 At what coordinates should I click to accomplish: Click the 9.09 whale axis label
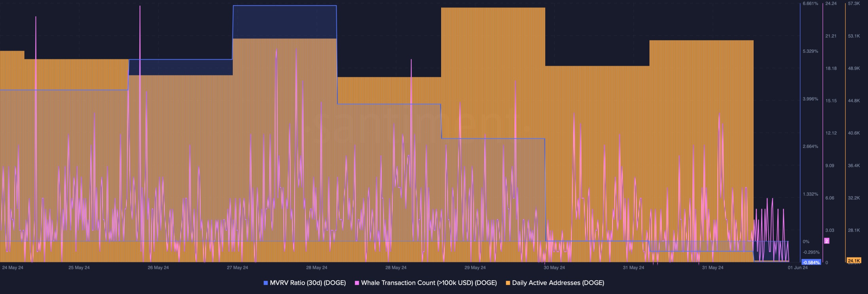[830, 165]
